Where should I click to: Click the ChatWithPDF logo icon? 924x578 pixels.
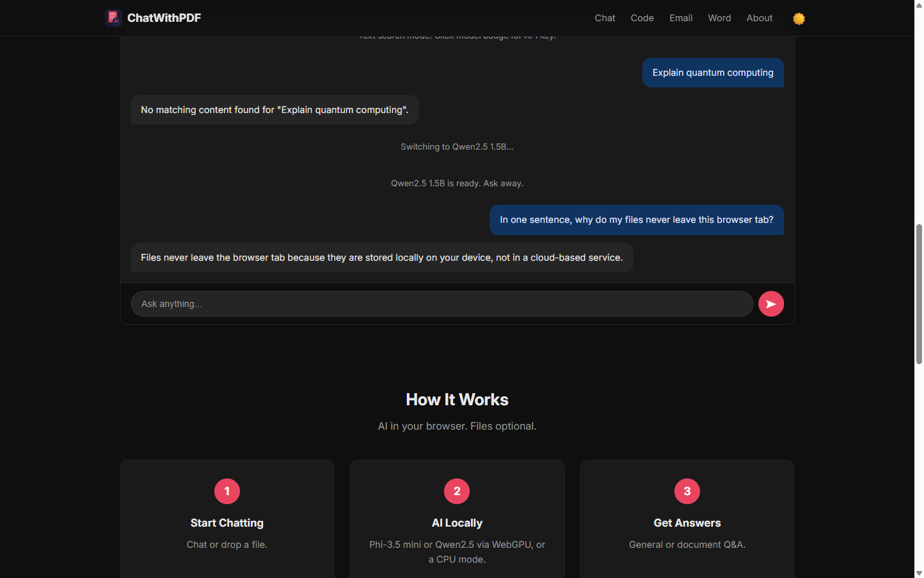pyautogui.click(x=114, y=17)
